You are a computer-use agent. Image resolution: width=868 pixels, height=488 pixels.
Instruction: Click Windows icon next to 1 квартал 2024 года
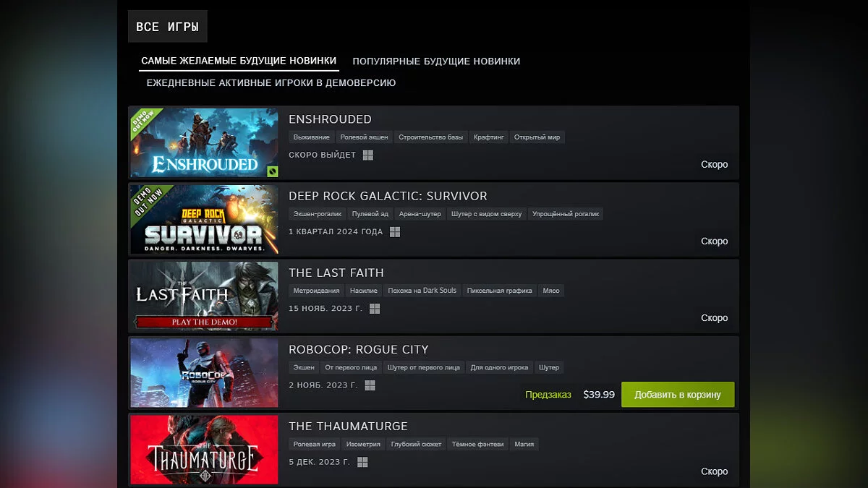(x=395, y=232)
